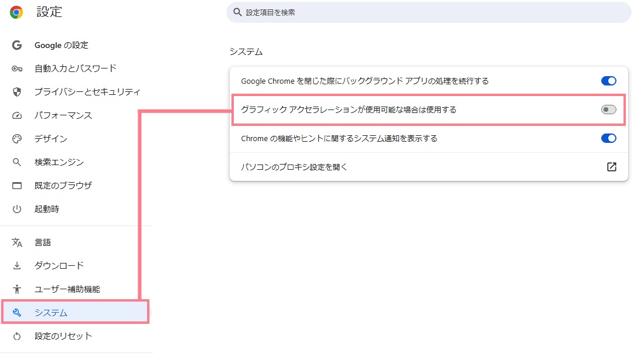Select 既定のブラウザ in the sidebar

coord(63,186)
